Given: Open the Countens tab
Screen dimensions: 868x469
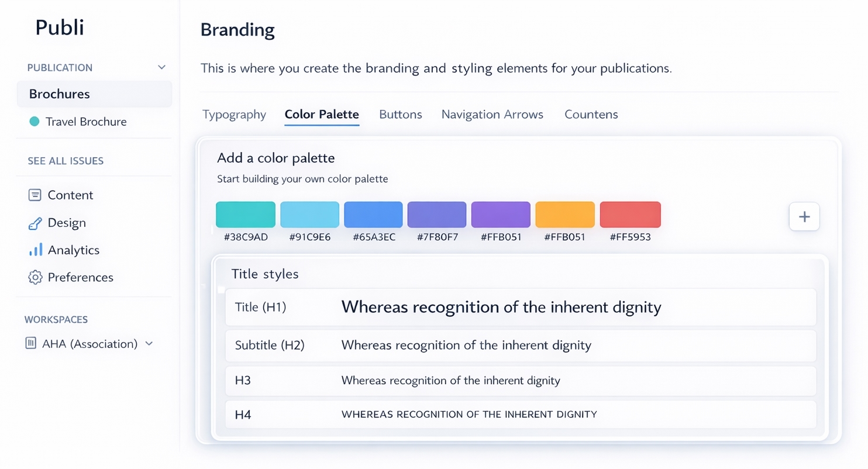Looking at the screenshot, I should pyautogui.click(x=591, y=114).
